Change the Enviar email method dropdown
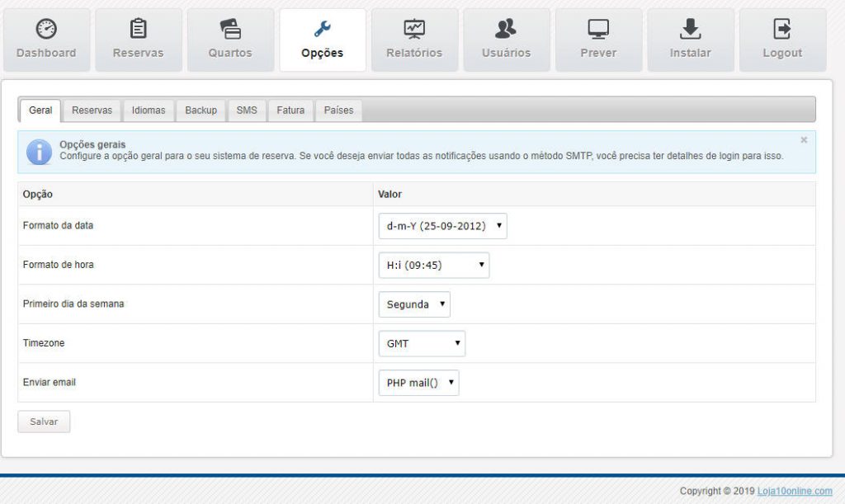Viewport: 845px width, 504px height. 418,383
